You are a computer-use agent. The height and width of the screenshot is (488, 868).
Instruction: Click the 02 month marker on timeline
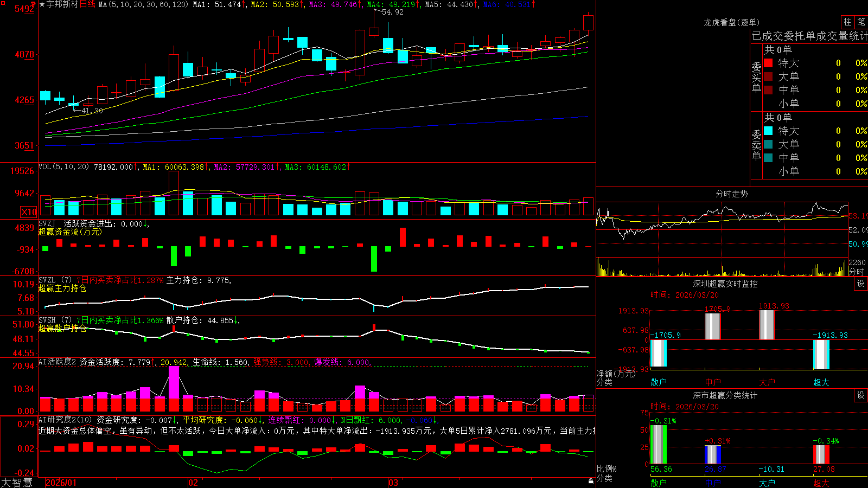pos(193,483)
